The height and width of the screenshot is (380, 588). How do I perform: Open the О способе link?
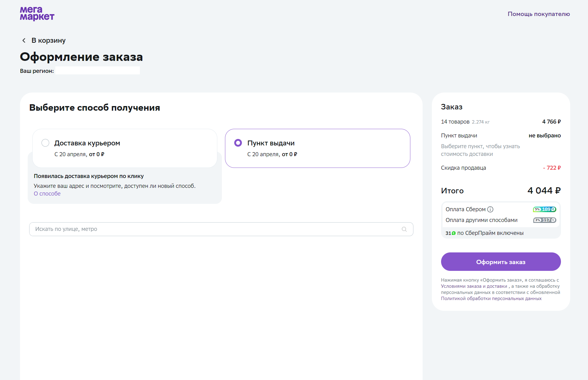(47, 194)
